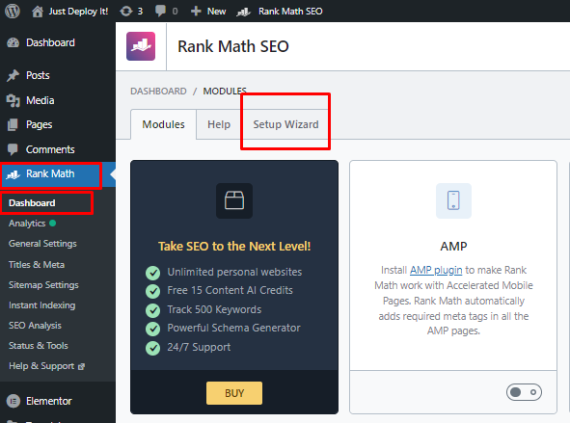Click green checkmark beside Unlimited personal websites
The height and width of the screenshot is (423, 570).
153,273
